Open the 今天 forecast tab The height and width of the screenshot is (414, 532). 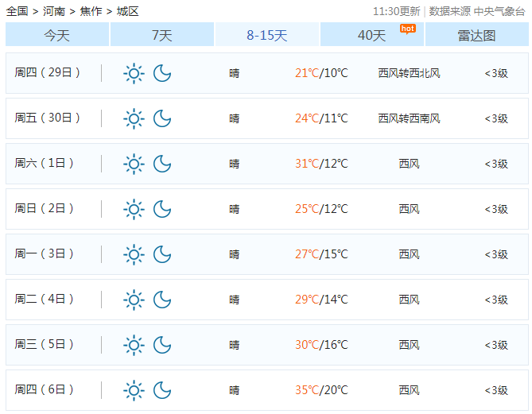coord(57,35)
